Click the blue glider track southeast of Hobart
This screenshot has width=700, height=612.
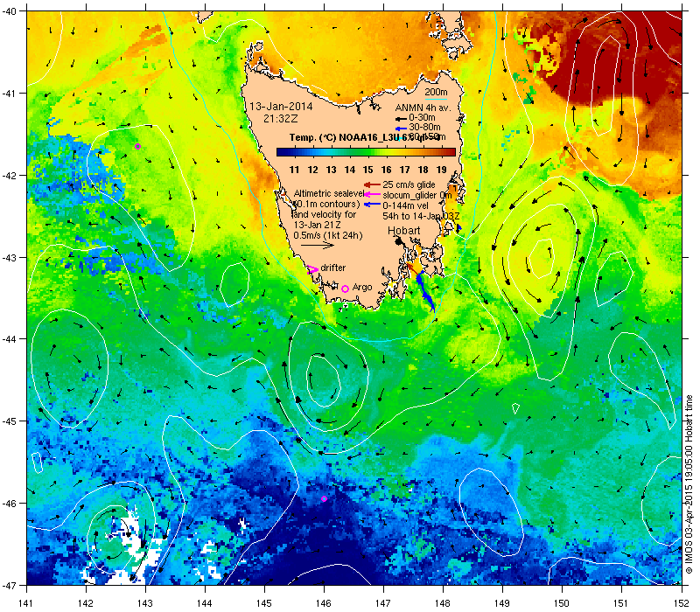coord(424,292)
